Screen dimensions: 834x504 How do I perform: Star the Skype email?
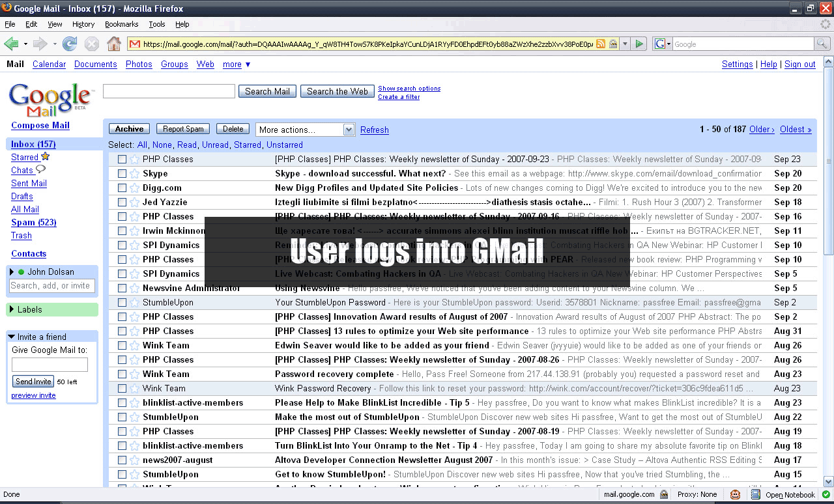(134, 174)
